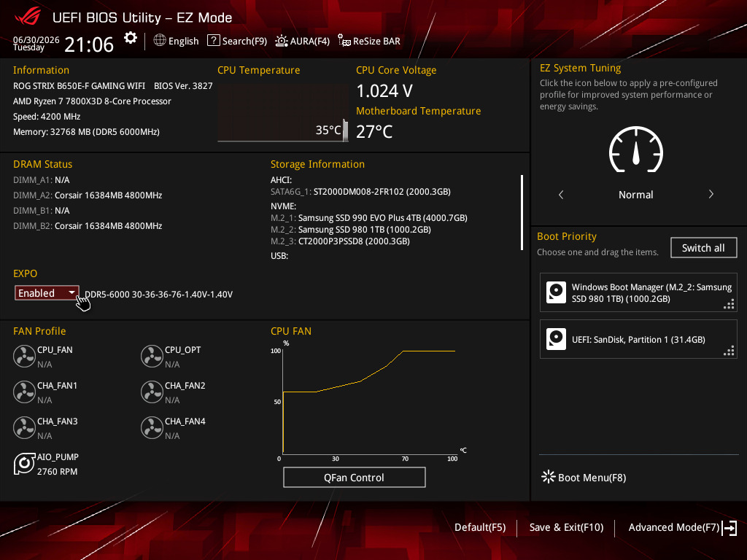Click the CHA_FAN2 fan icon
The width and height of the screenshot is (747, 560).
(152, 392)
